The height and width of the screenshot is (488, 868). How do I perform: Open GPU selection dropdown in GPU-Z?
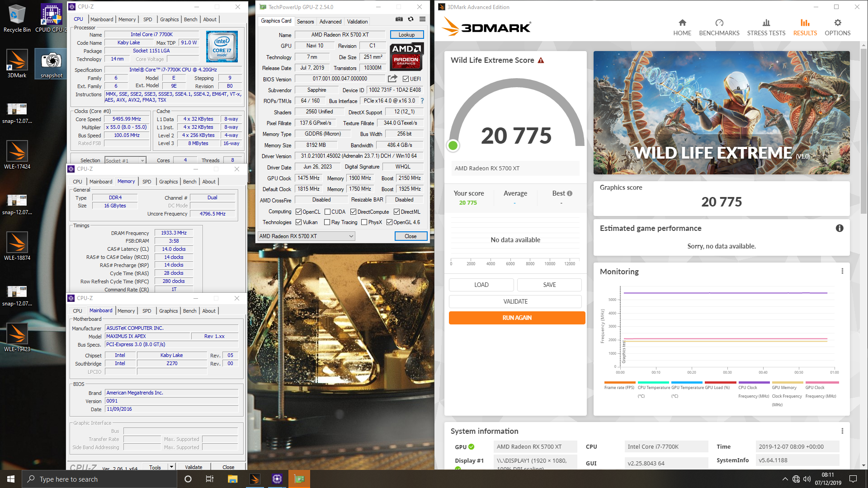point(306,236)
